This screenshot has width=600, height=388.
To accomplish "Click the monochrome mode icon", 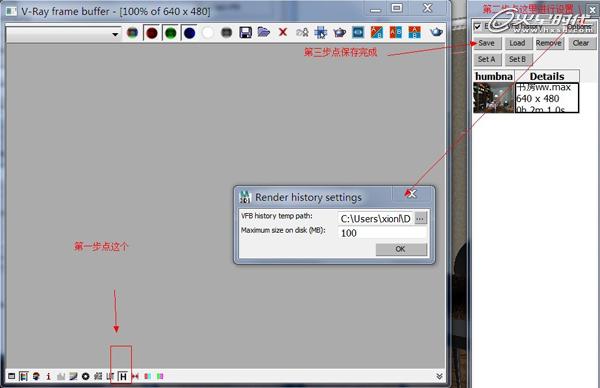I will pyautogui.click(x=227, y=33).
